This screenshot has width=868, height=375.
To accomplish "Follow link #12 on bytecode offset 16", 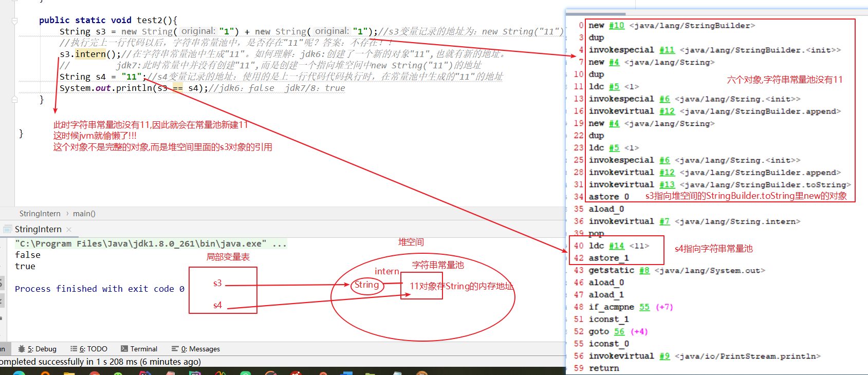I will [667, 111].
